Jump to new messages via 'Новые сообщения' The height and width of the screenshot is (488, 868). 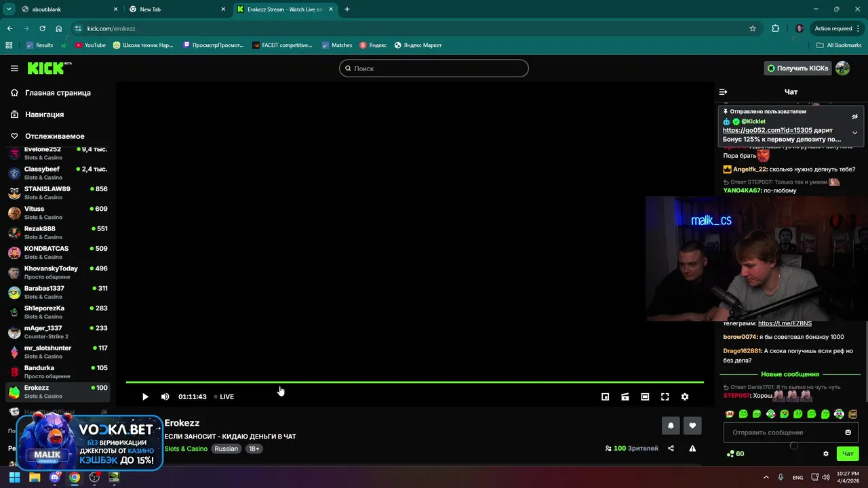[790, 374]
